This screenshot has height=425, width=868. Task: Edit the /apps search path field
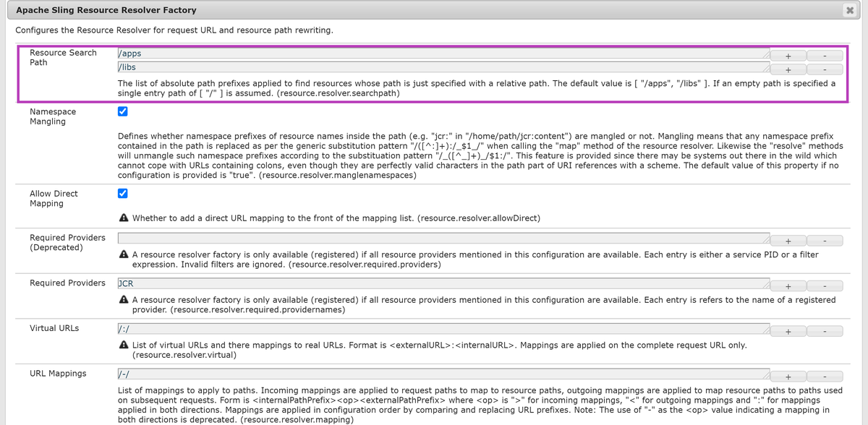(443, 53)
